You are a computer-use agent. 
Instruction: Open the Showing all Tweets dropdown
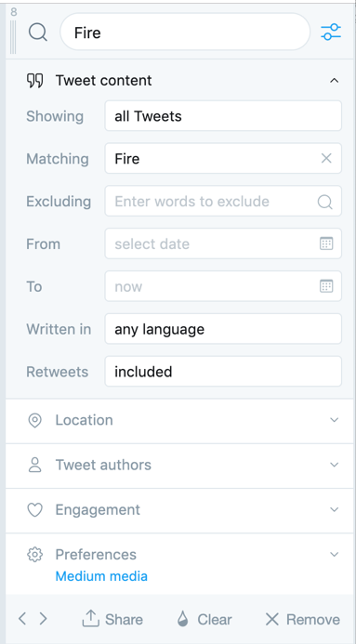(223, 116)
